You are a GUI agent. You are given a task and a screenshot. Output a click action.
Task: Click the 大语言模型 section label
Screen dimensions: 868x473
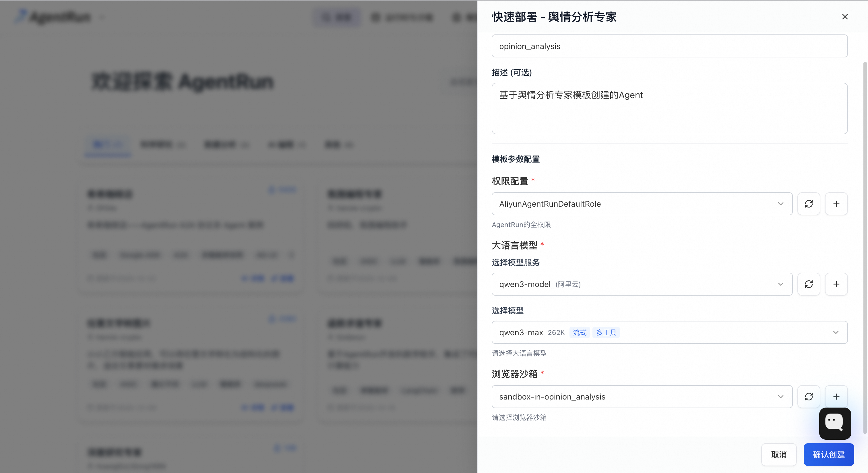(515, 246)
